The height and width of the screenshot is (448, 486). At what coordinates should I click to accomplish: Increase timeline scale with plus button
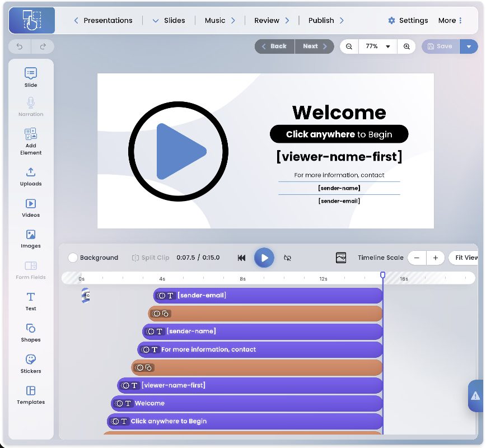pos(436,258)
